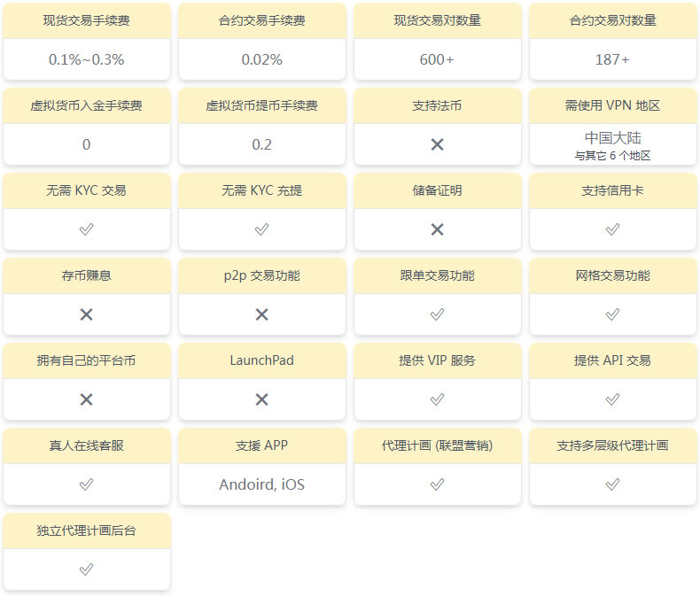Screen dimensions: 700x596
Task: Click the X icon under p2p 交易功能
Action: pyautogui.click(x=261, y=314)
